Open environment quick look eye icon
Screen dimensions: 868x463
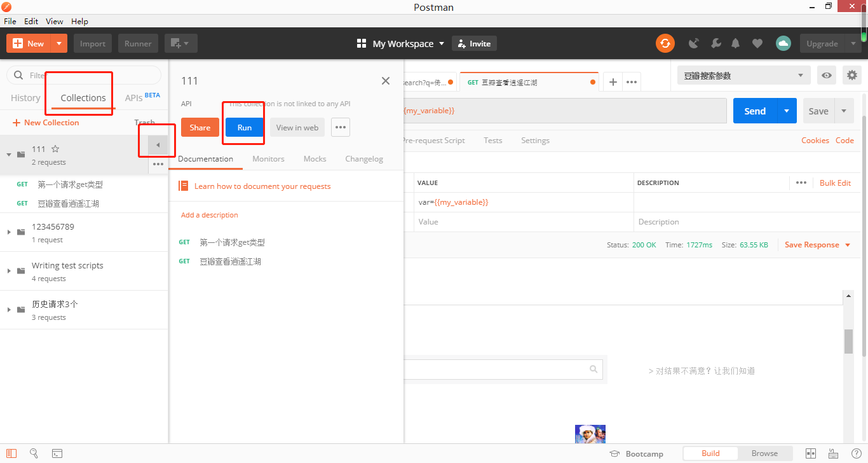[x=826, y=75]
